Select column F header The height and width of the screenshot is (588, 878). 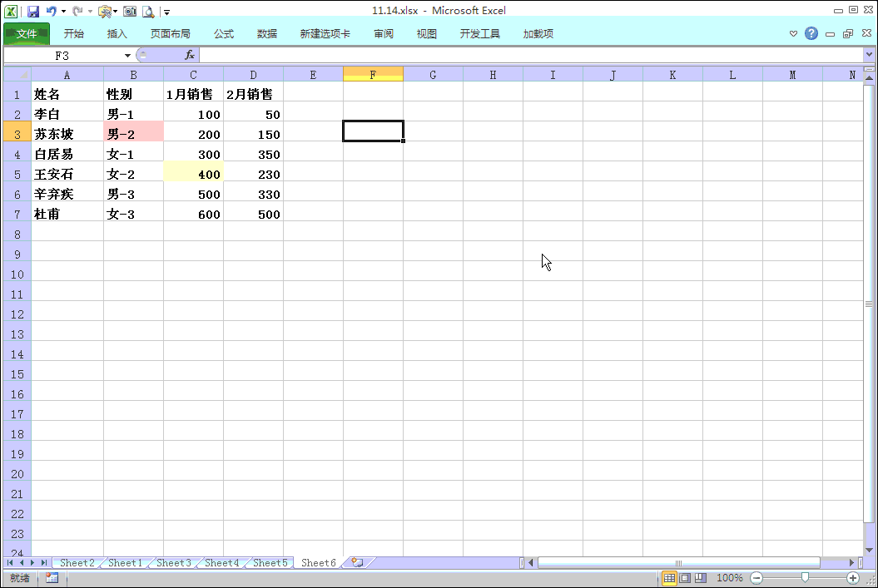(373, 74)
